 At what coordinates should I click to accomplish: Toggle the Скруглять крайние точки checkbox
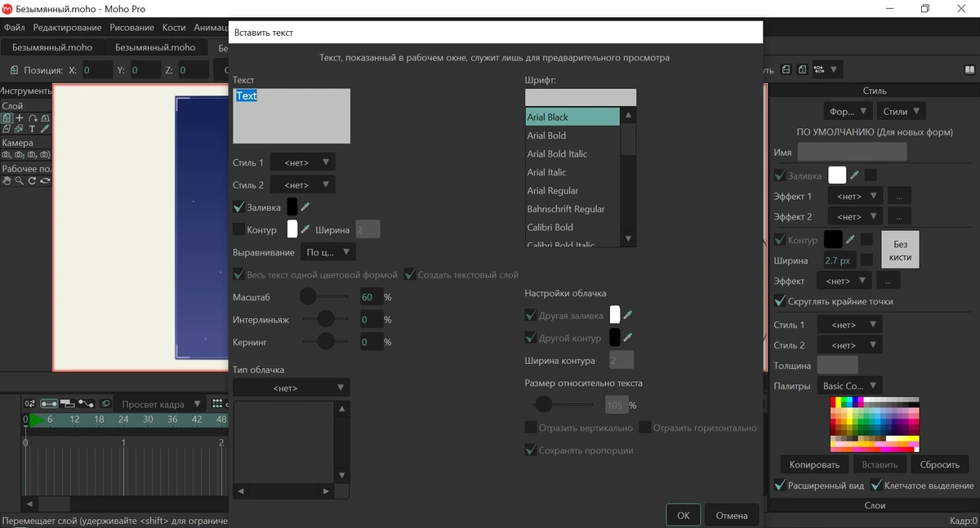pyautogui.click(x=780, y=301)
